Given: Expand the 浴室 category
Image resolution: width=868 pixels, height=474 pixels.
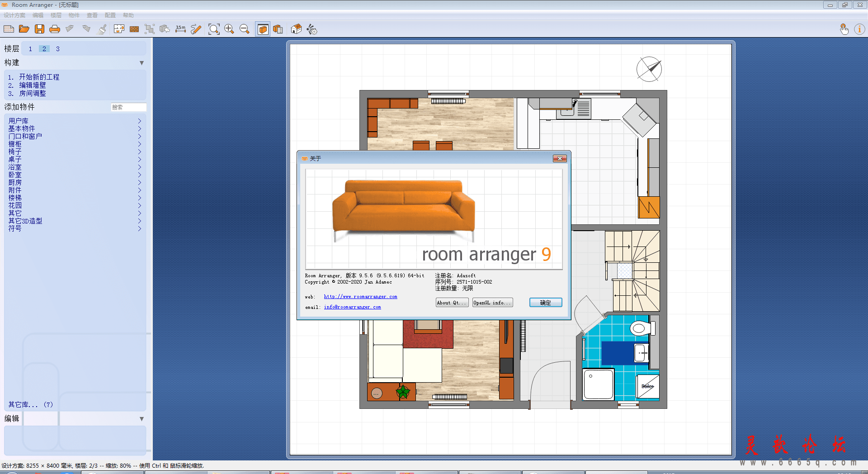Looking at the screenshot, I should pos(75,167).
